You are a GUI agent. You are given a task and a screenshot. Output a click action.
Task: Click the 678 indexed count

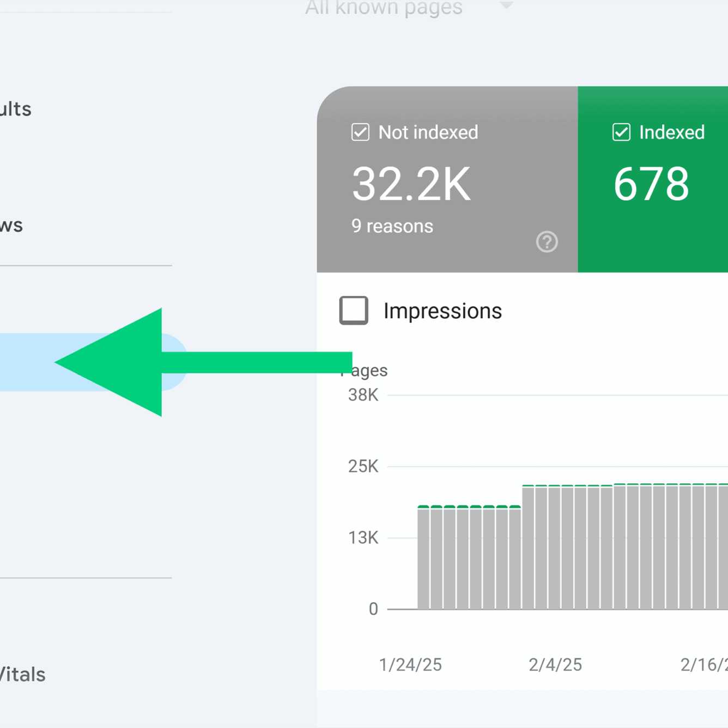(651, 184)
